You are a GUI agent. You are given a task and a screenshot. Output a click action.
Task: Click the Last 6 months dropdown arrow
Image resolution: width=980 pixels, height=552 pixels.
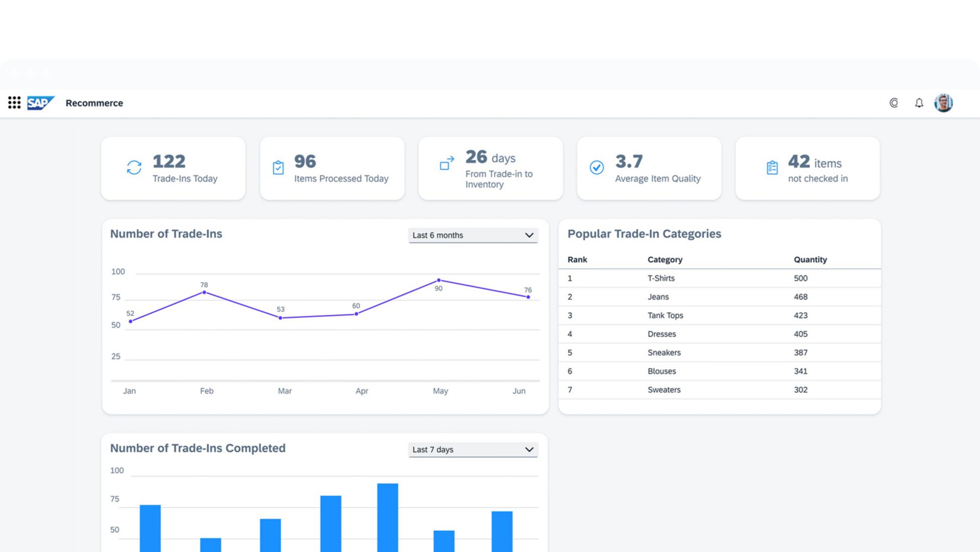pyautogui.click(x=529, y=235)
